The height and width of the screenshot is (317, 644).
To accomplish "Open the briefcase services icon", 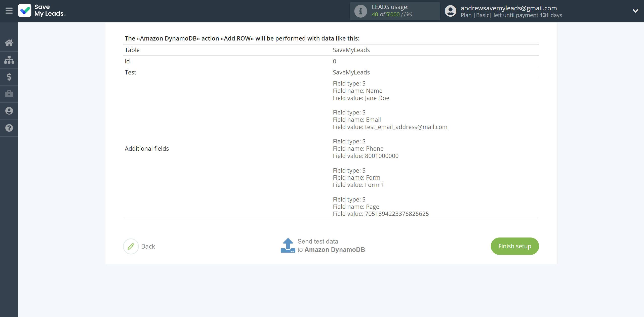I will coord(9,94).
